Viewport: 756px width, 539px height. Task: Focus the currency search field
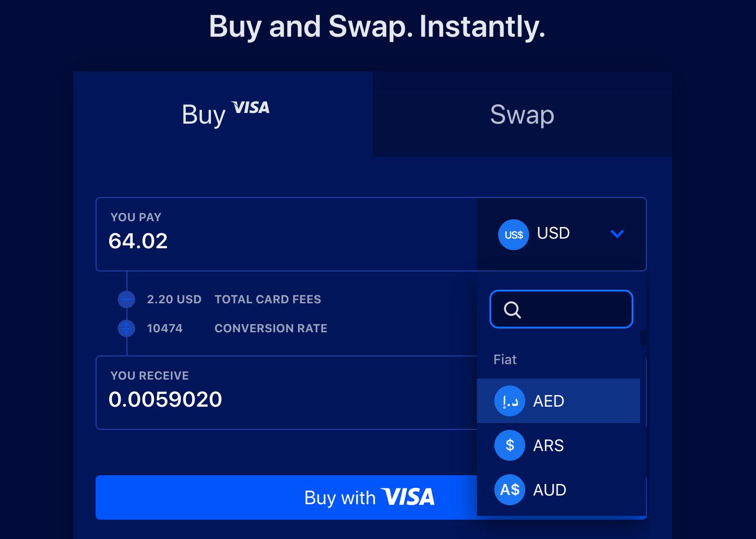561,309
